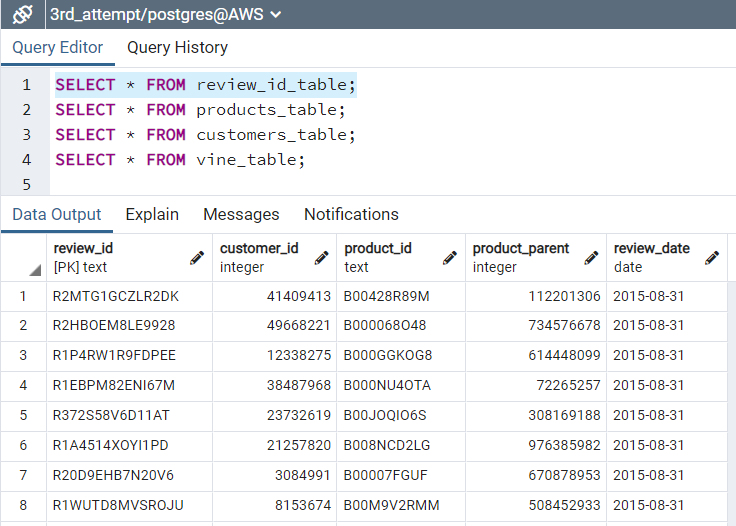Click cell R1P4RW1R9FDPEE
736x526 pixels.
(x=130, y=355)
